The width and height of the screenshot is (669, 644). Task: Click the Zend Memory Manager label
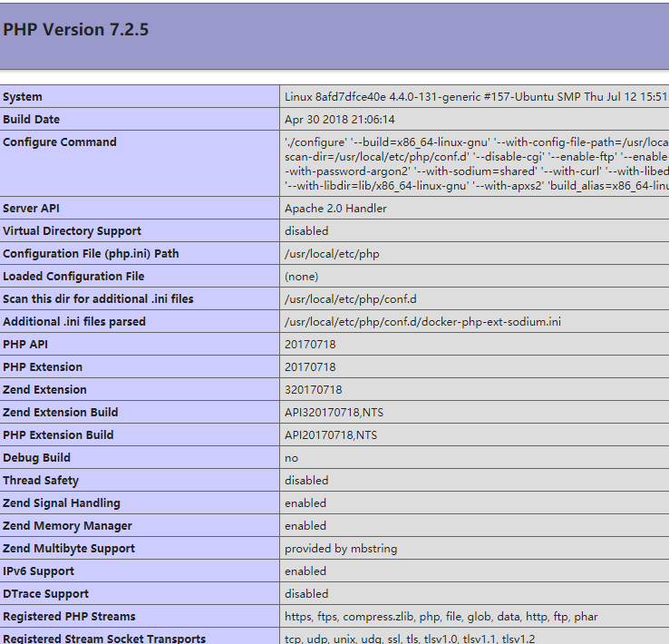point(67,526)
